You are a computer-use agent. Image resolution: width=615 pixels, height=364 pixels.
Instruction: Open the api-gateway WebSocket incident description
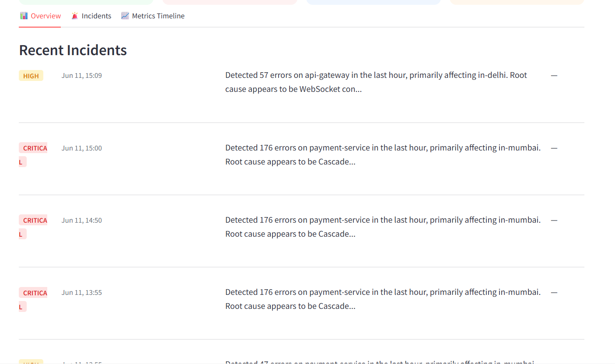[x=376, y=82]
